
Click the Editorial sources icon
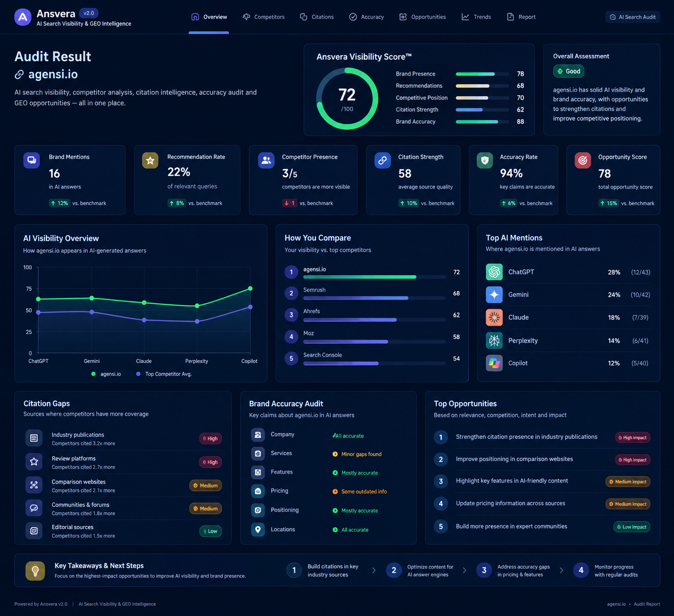coord(34,531)
